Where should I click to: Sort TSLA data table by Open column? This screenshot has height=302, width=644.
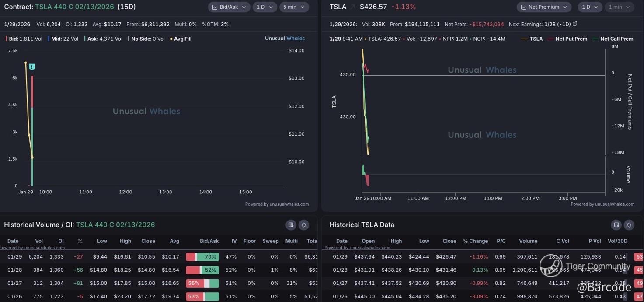[368, 241]
